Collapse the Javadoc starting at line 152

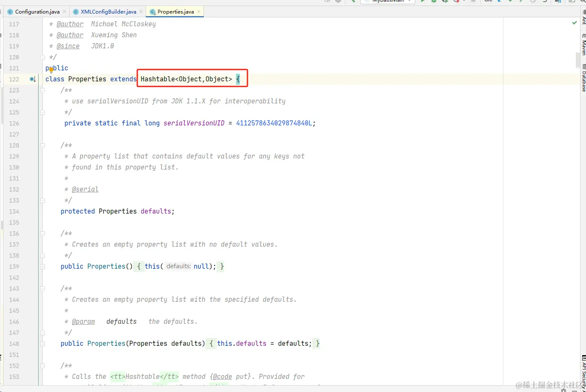(42, 366)
